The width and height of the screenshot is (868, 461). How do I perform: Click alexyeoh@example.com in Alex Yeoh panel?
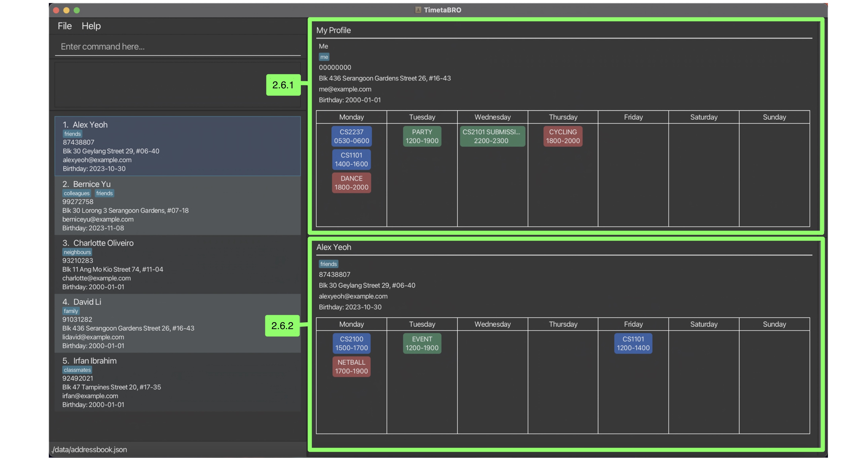353,296
